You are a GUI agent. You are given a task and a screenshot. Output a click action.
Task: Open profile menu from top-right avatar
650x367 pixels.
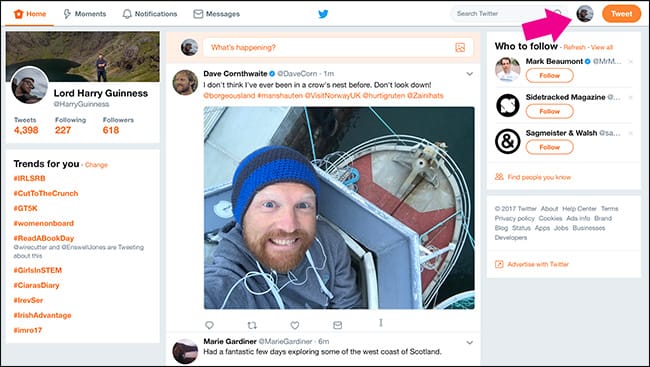(585, 14)
